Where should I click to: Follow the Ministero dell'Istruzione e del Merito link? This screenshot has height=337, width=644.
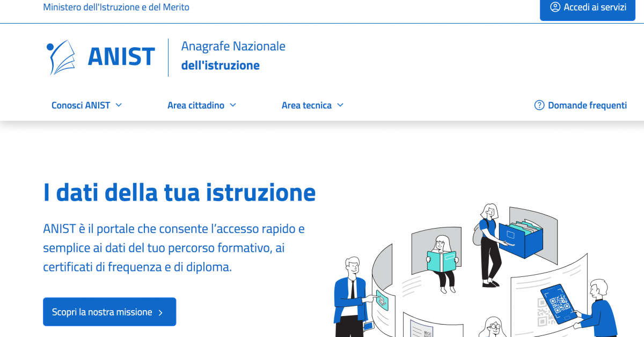[116, 7]
